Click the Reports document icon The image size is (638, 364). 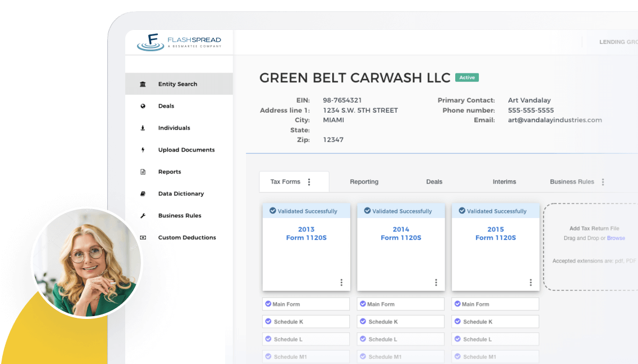coord(143,172)
